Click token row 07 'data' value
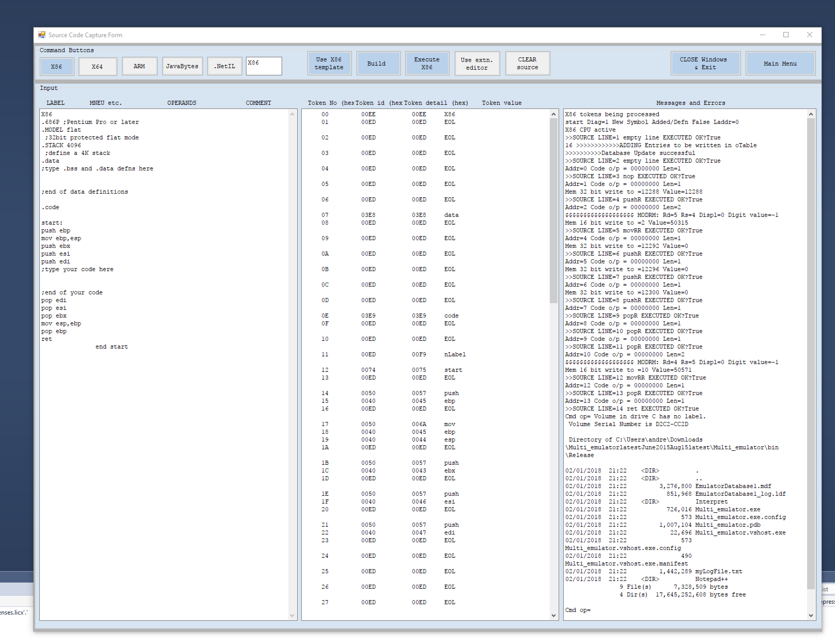Viewport: 835px width, 644px height. coord(451,215)
